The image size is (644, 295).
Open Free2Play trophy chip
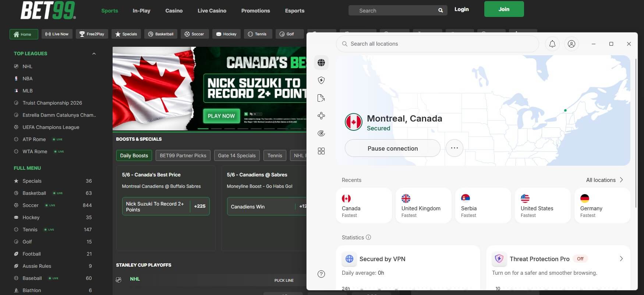click(x=92, y=34)
